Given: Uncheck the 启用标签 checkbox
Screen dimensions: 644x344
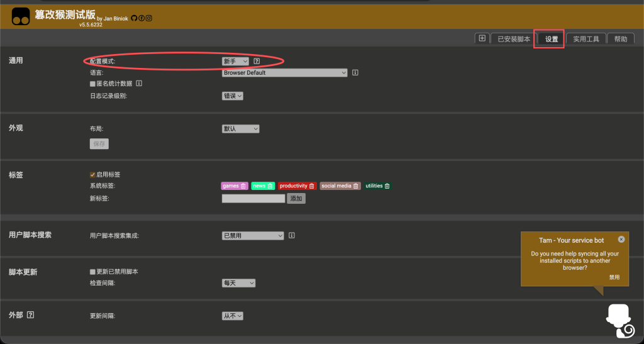Looking at the screenshot, I should 92,174.
